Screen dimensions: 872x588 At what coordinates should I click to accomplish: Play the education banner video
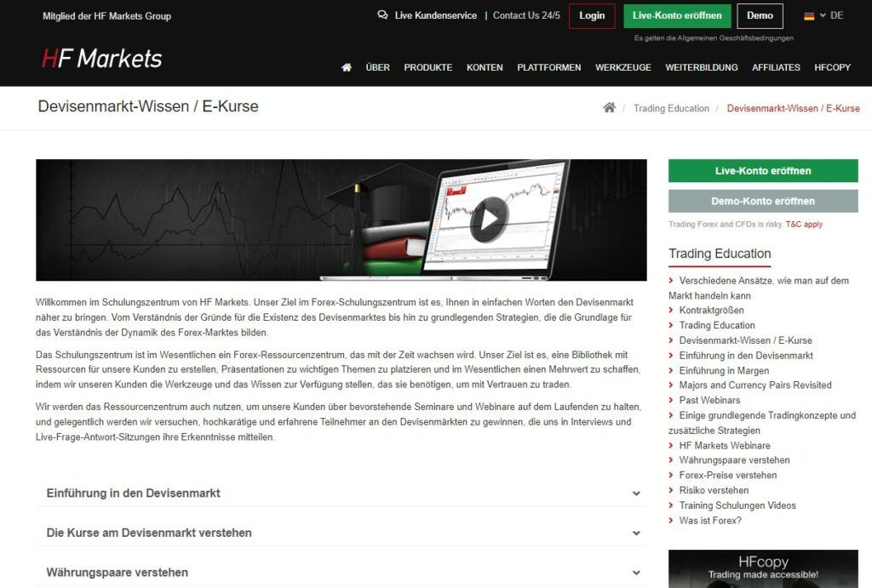(x=489, y=220)
